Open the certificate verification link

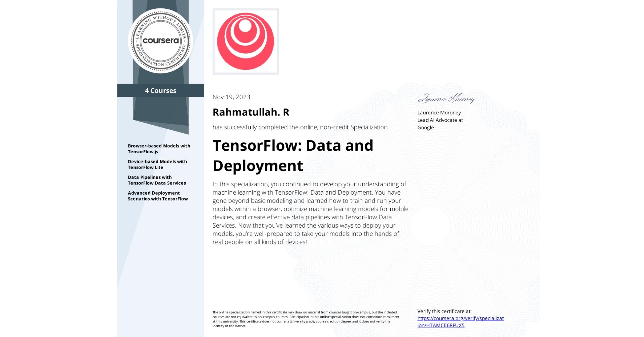(x=460, y=321)
